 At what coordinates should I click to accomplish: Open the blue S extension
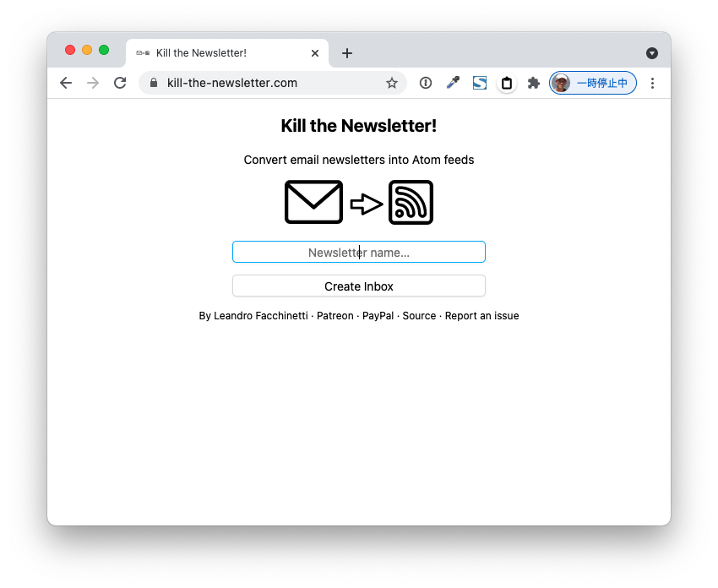(x=480, y=83)
